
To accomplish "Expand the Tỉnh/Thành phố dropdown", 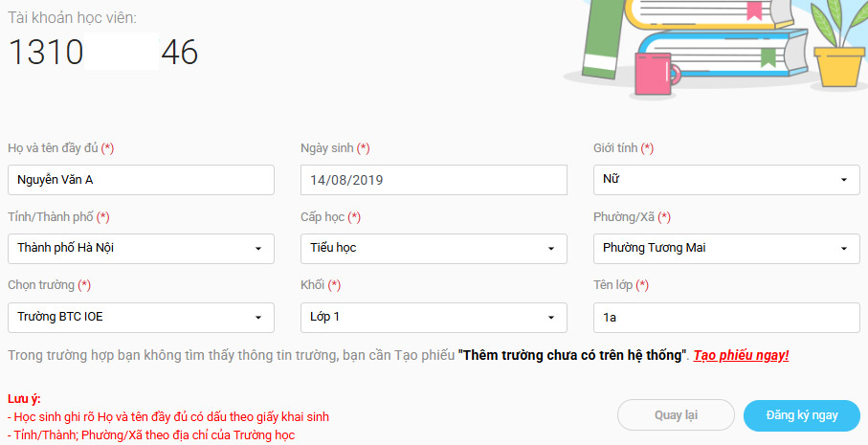I will tap(141, 249).
